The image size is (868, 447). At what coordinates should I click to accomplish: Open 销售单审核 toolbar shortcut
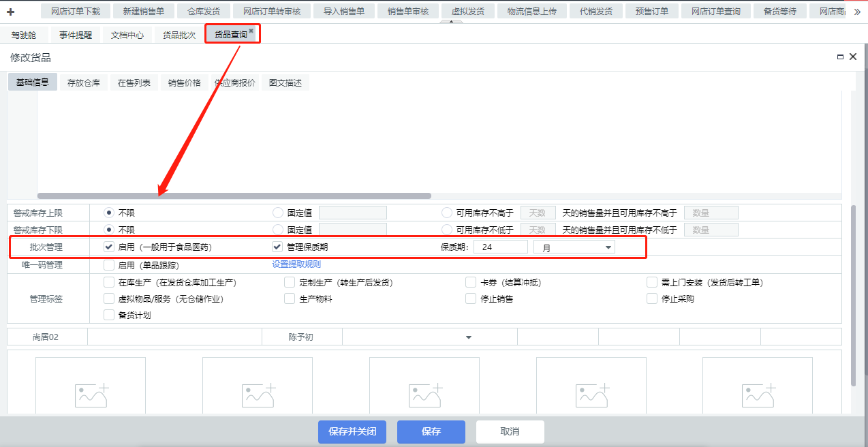coord(408,12)
